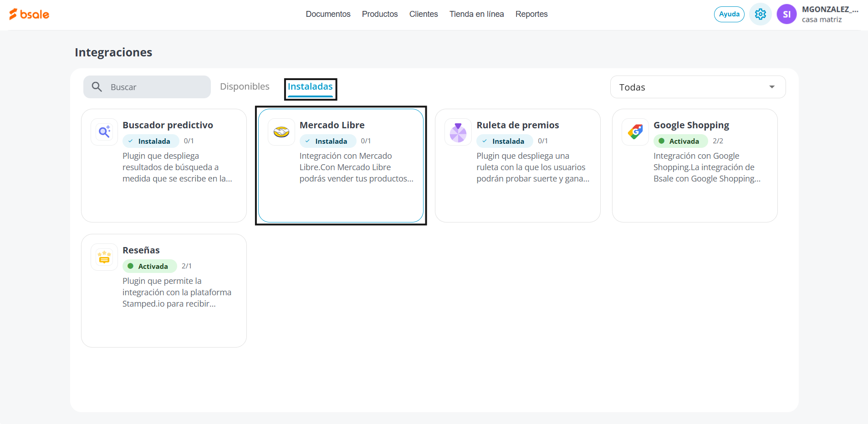Open the settings gear icon
The height and width of the screenshot is (424, 868).
(x=760, y=14)
